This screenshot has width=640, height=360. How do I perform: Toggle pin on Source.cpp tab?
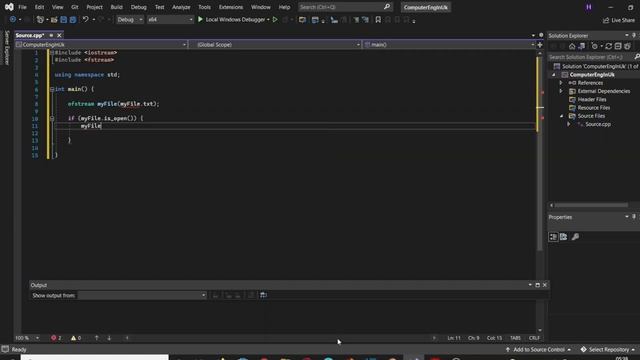(x=51, y=36)
